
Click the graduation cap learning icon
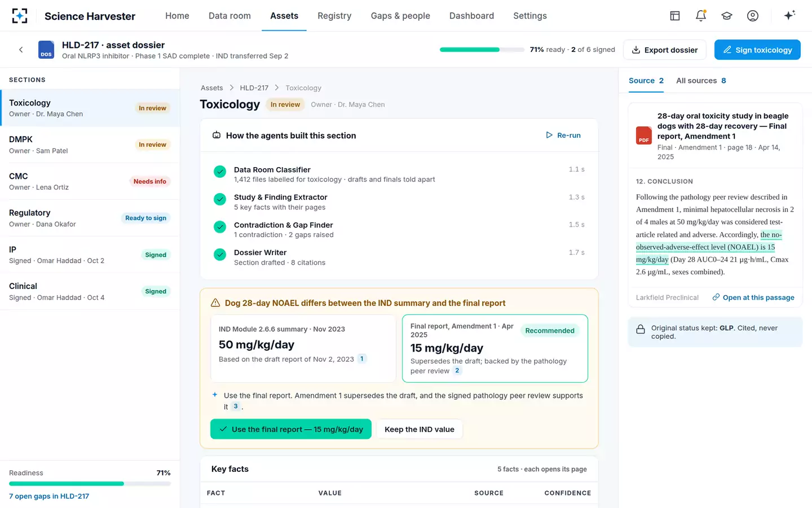727,16
